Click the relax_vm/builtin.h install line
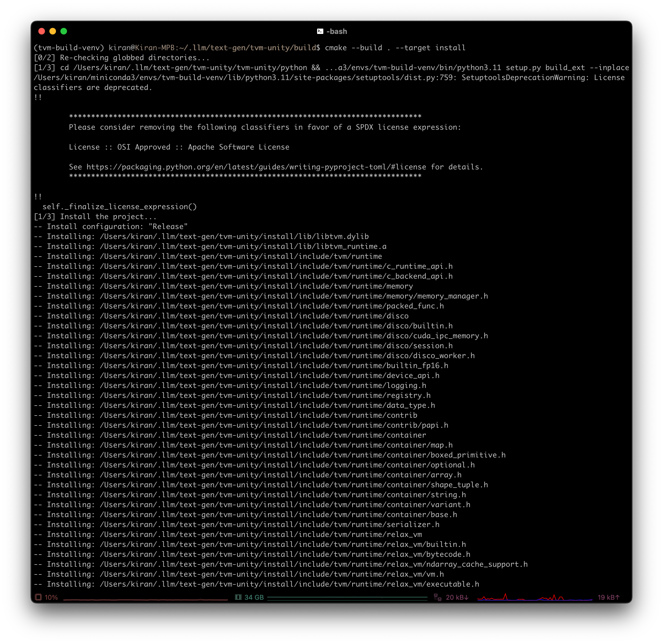 pos(250,544)
